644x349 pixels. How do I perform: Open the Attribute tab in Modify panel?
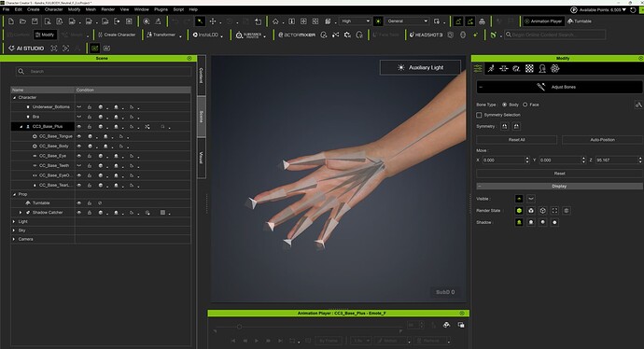(x=478, y=68)
